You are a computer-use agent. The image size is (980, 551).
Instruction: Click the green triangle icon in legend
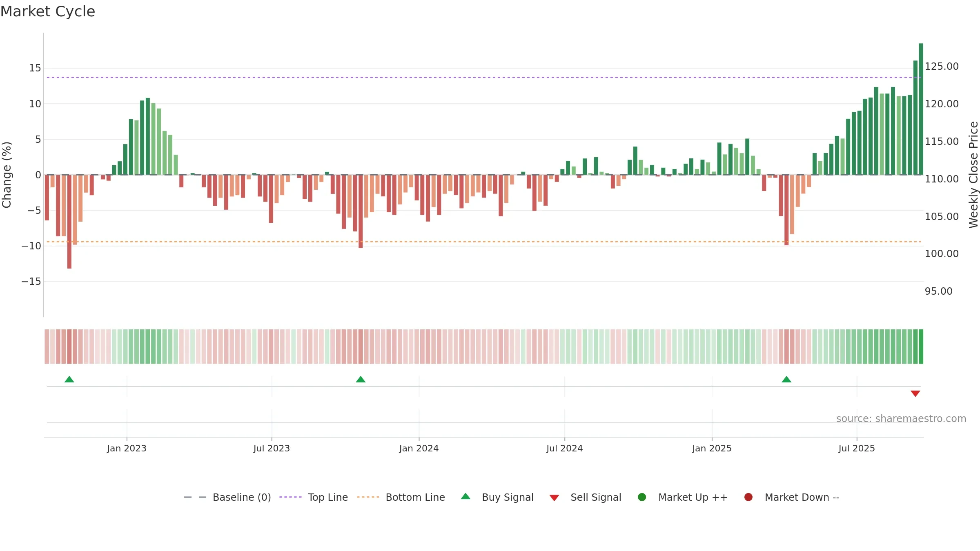click(x=465, y=497)
